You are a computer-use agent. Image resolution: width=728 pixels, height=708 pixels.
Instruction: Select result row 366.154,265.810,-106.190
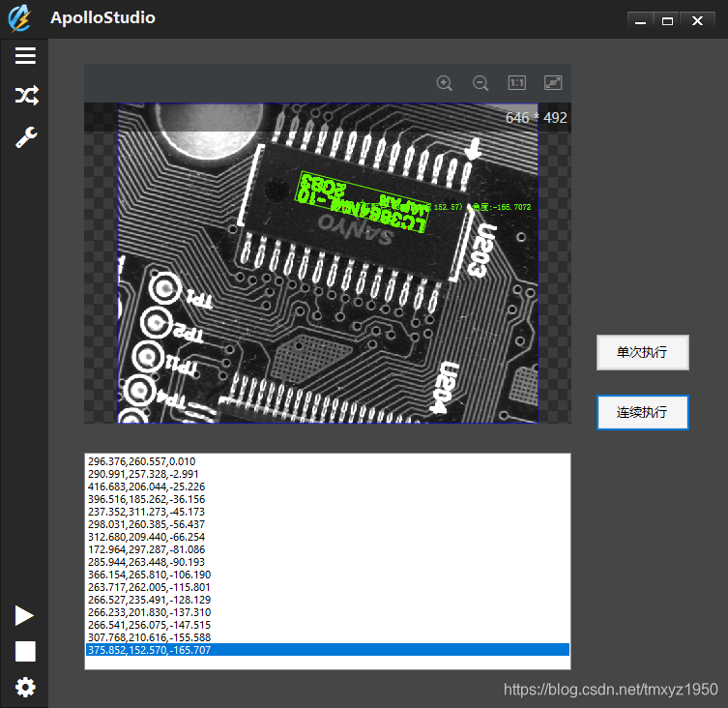tap(328, 575)
